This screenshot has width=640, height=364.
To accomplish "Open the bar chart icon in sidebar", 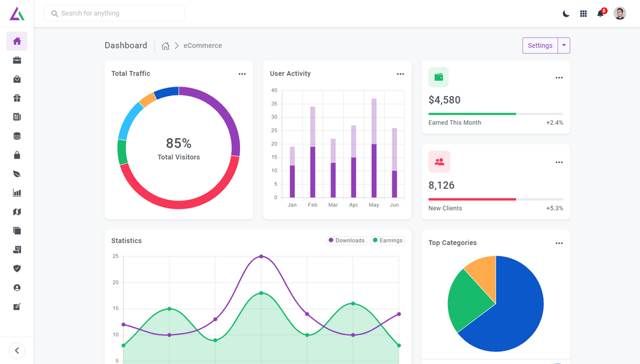I will pos(17,193).
